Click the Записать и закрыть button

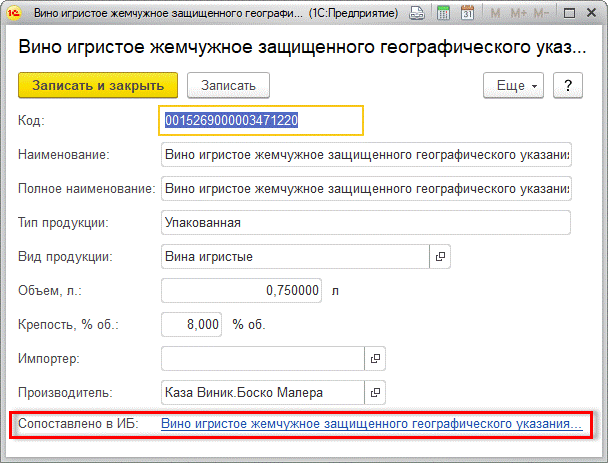pos(98,85)
